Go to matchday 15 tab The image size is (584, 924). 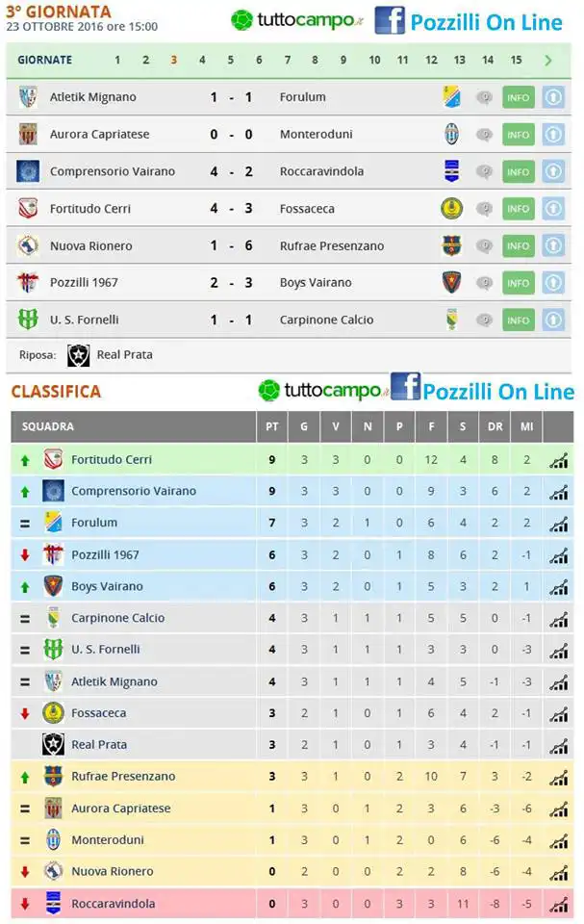517,60
